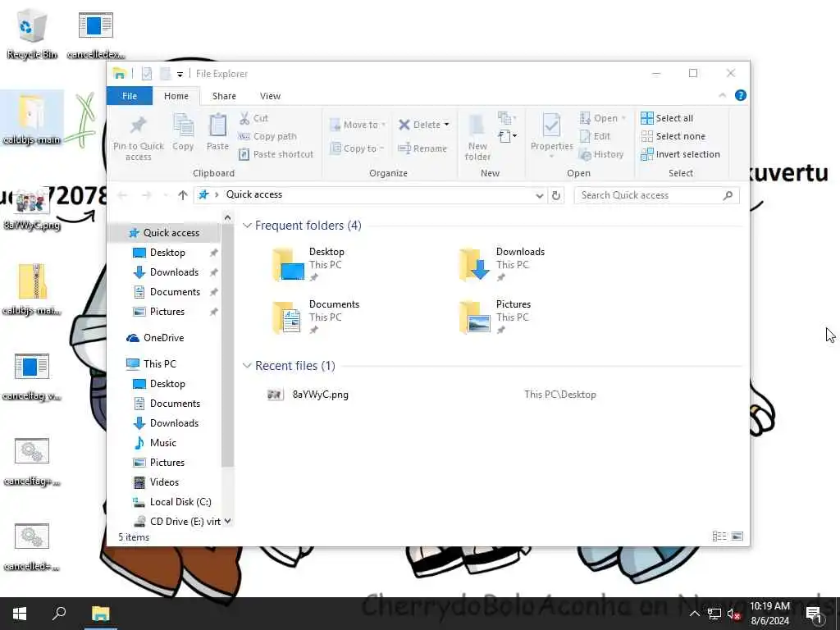Viewport: 840px width, 630px height.
Task: Open the notification center icon
Action: pos(814,614)
